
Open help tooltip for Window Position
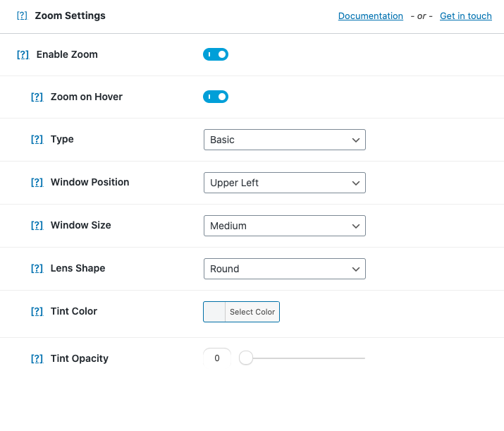37,182
